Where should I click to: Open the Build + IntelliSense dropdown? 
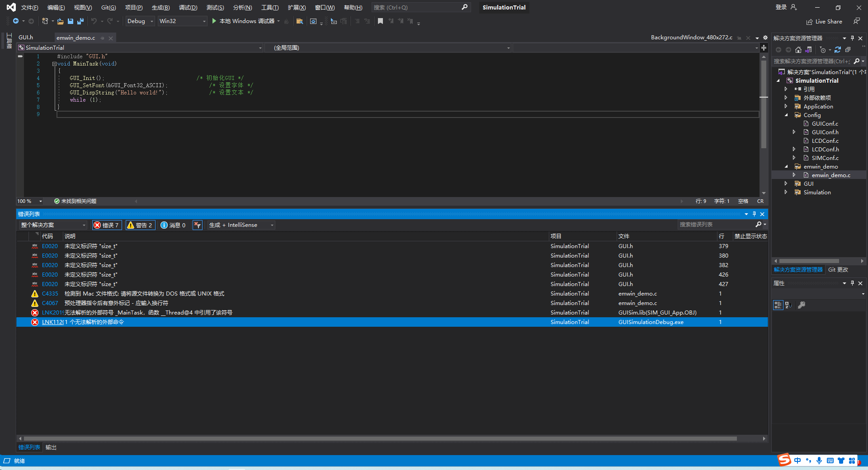(x=241, y=225)
